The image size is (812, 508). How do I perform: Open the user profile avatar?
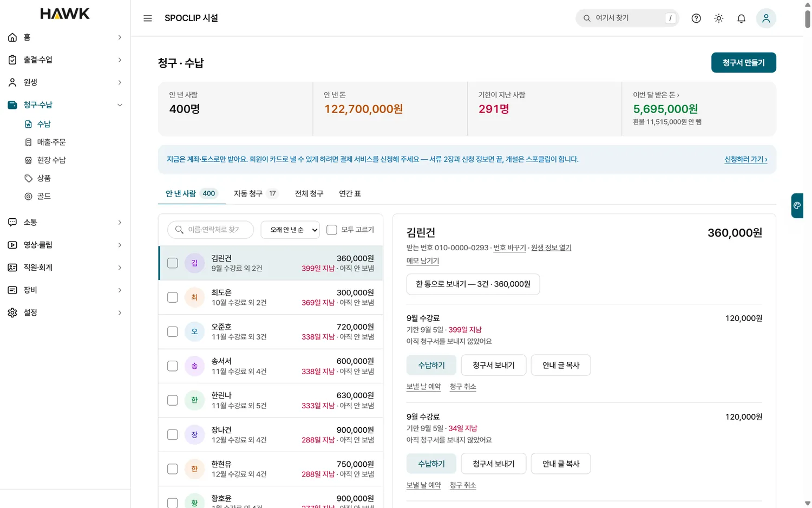766,18
